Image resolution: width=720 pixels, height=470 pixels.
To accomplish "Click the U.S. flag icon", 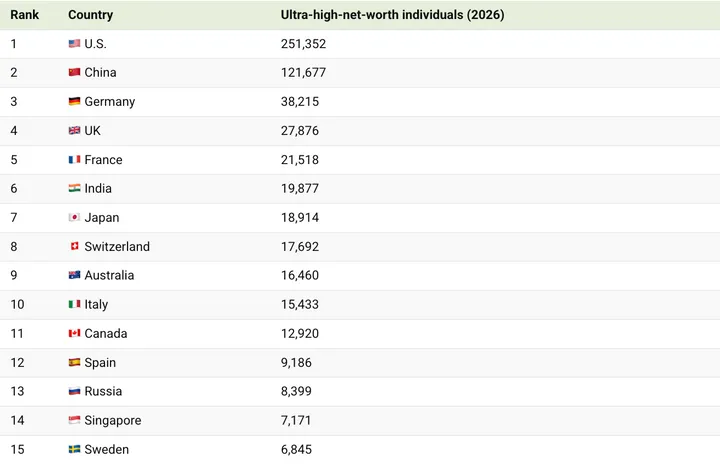I will pos(74,44).
